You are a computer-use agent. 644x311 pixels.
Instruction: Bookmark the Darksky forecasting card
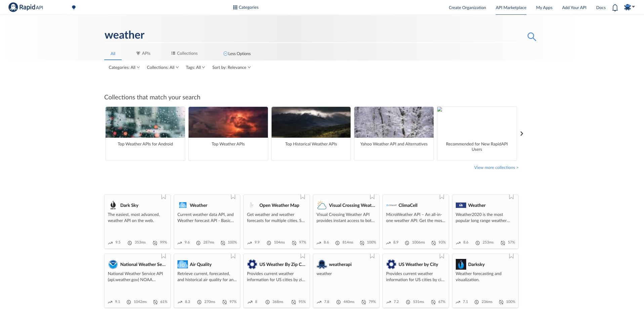pyautogui.click(x=511, y=256)
